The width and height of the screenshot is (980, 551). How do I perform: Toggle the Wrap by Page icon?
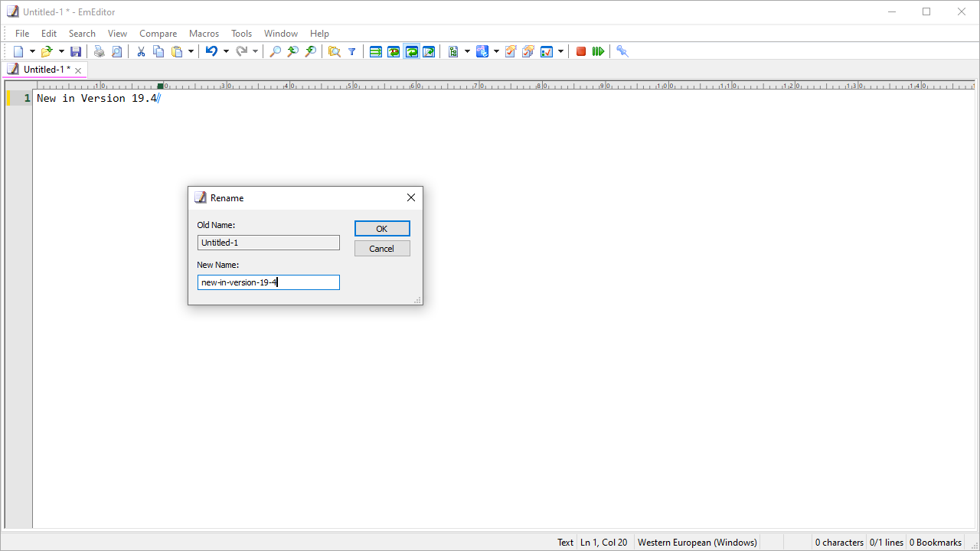pos(429,51)
